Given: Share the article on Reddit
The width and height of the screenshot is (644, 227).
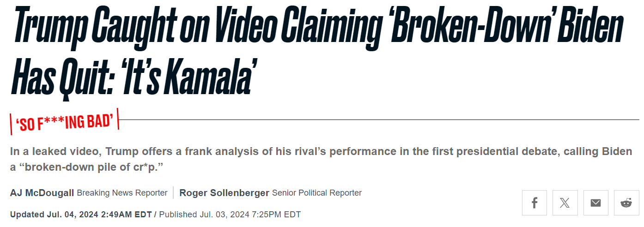Looking at the screenshot, I should click(x=626, y=203).
